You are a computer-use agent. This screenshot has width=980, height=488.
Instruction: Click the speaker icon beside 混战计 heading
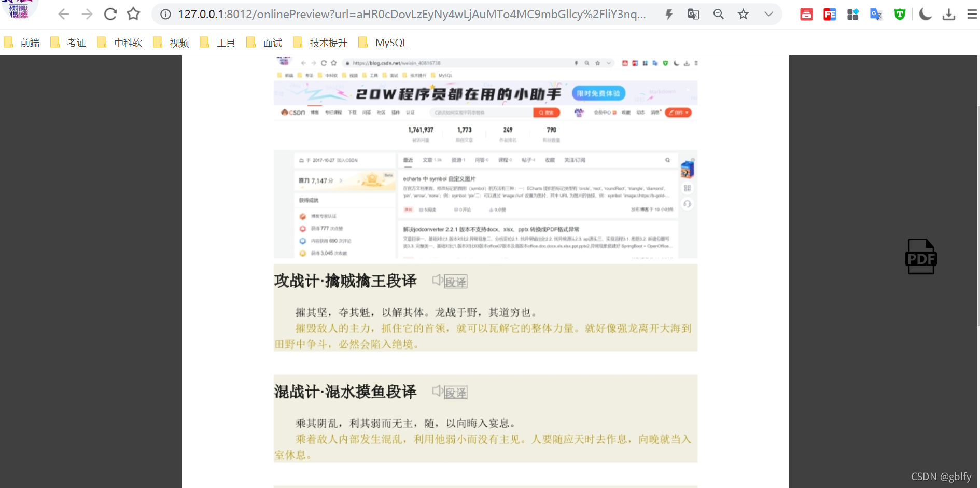[x=437, y=391]
